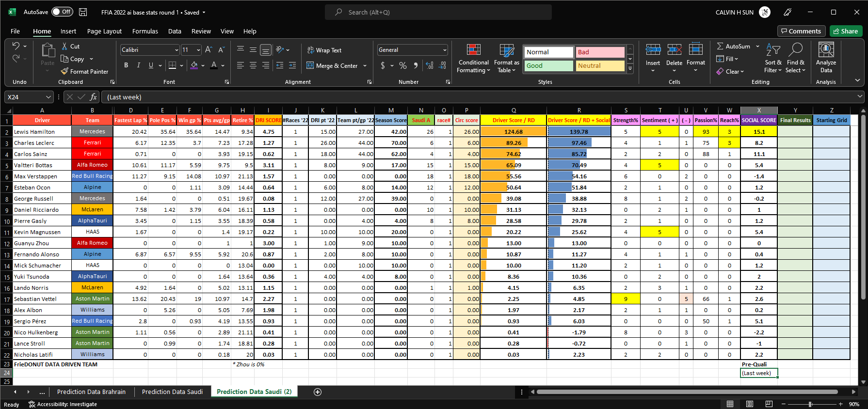Click Center text alignment icon
868x409 pixels.
(x=253, y=65)
